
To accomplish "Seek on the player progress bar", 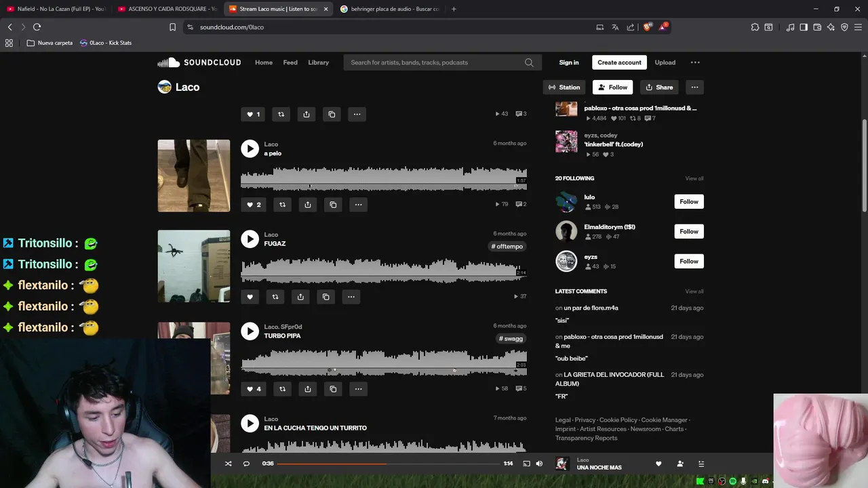I will [389, 464].
